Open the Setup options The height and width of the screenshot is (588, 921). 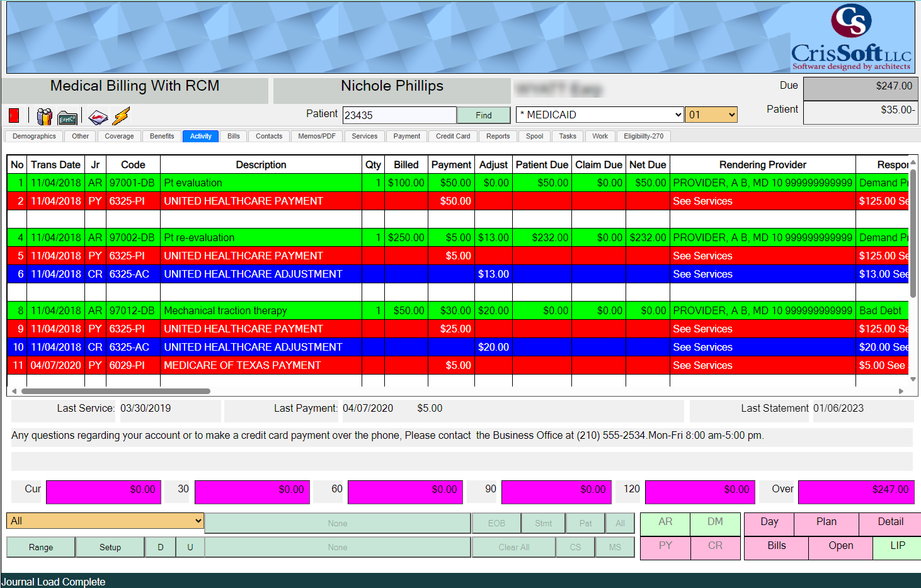[110, 546]
